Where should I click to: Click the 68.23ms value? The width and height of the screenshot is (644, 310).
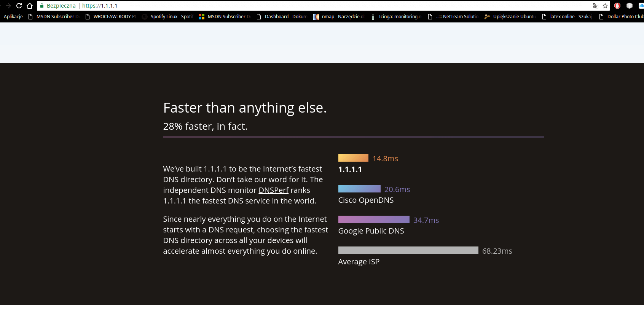pyautogui.click(x=497, y=251)
